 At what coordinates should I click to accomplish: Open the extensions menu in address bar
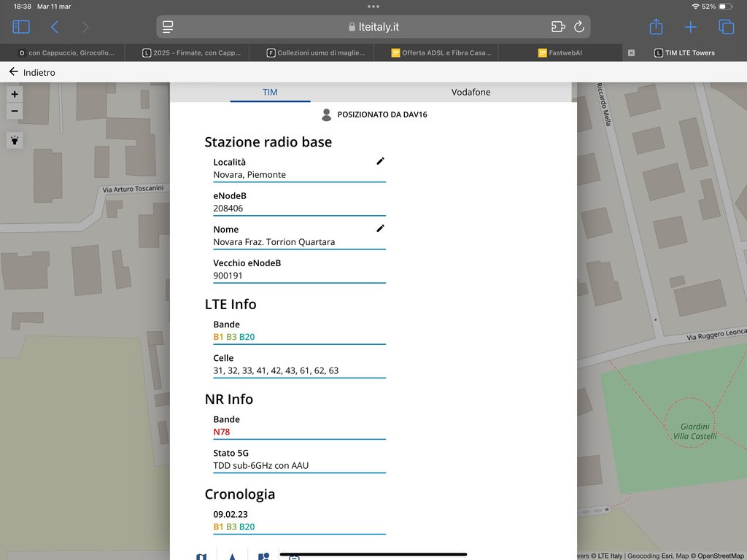[x=558, y=27]
